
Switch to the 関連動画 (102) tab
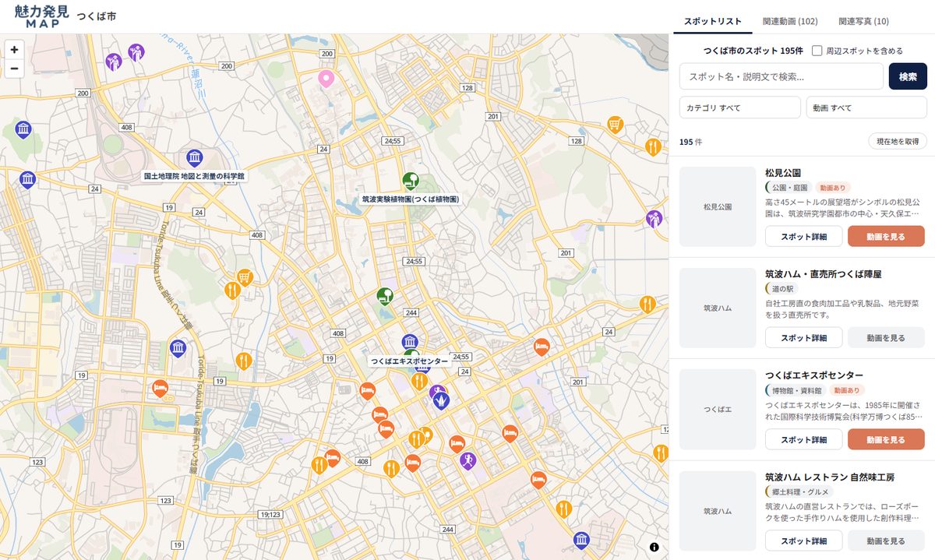point(790,21)
